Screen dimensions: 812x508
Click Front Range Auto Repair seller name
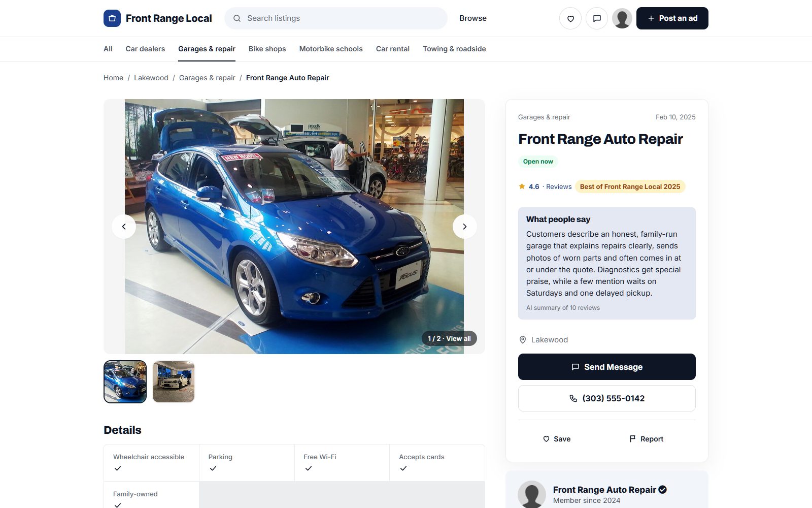[x=604, y=490]
